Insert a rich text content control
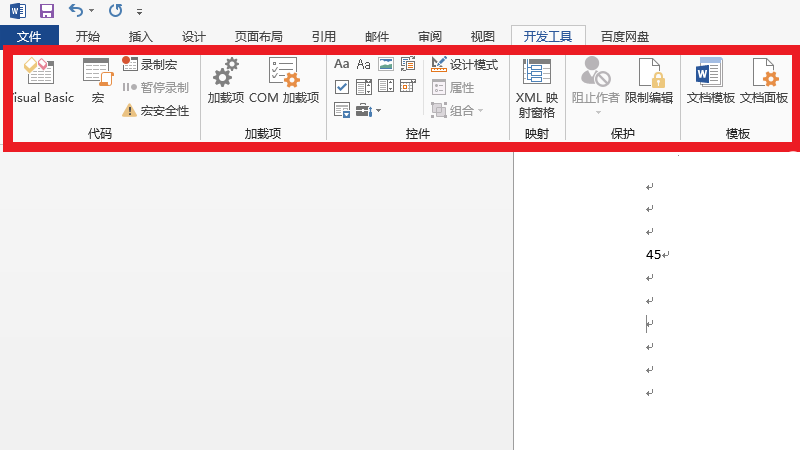 [x=342, y=64]
